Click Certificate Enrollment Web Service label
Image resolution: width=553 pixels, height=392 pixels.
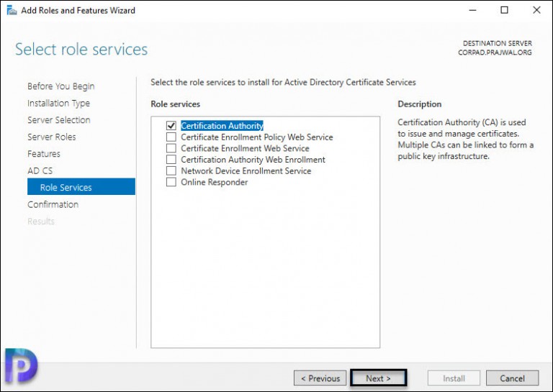(x=245, y=148)
